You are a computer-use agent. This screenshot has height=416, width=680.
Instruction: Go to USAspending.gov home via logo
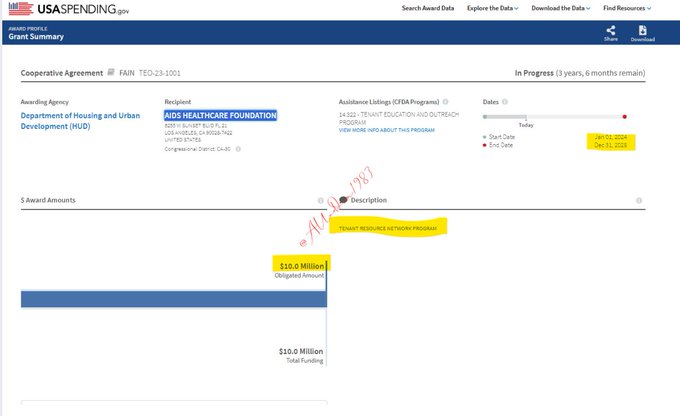pyautogui.click(x=69, y=8)
